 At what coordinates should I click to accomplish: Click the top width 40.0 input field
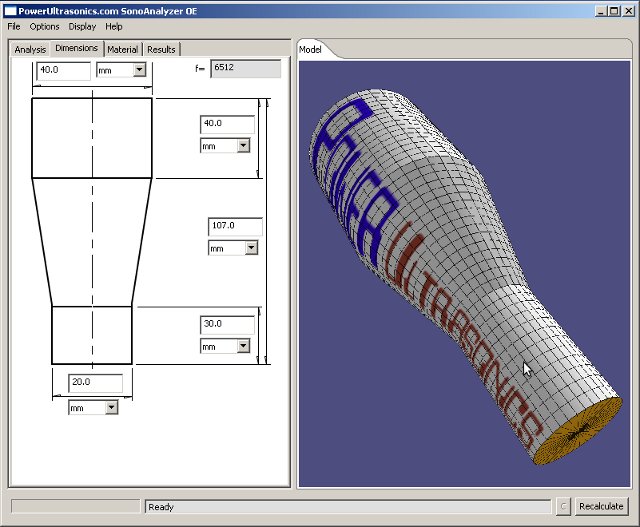pyautogui.click(x=63, y=70)
